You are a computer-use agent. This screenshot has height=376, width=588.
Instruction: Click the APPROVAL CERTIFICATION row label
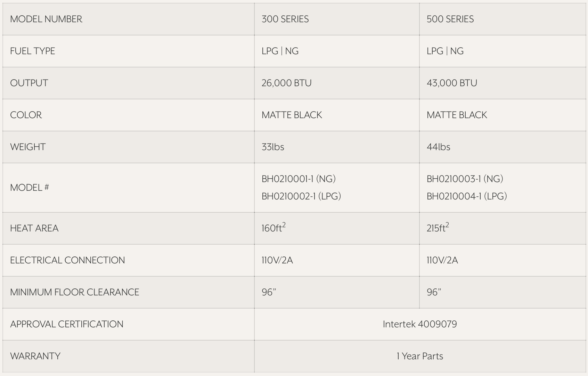(67, 324)
